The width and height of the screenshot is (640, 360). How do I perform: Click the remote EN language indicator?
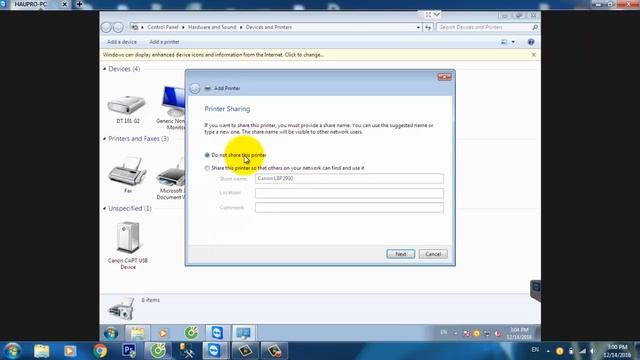[444, 333]
